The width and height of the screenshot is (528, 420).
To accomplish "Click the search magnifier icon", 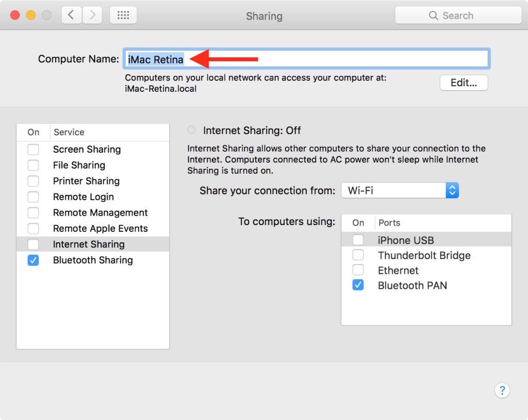I will coord(434,15).
